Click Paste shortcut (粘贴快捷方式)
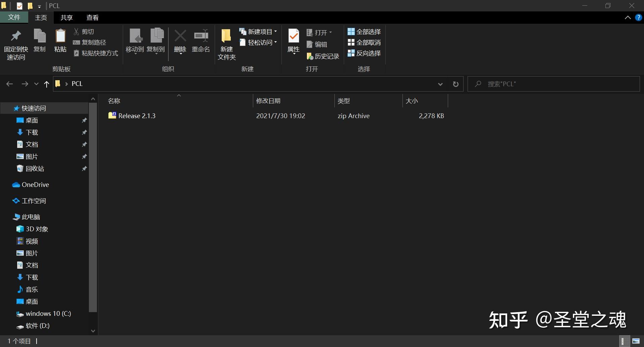The width and height of the screenshot is (644, 347). coord(96,53)
